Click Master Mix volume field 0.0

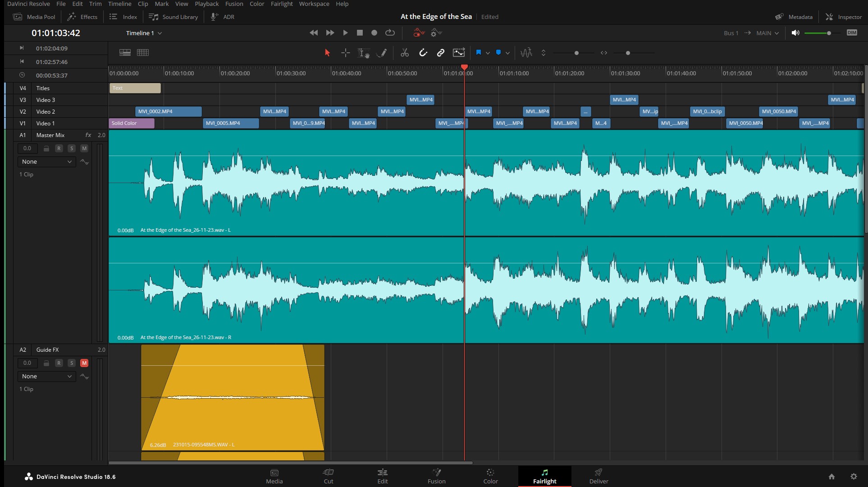pyautogui.click(x=27, y=148)
